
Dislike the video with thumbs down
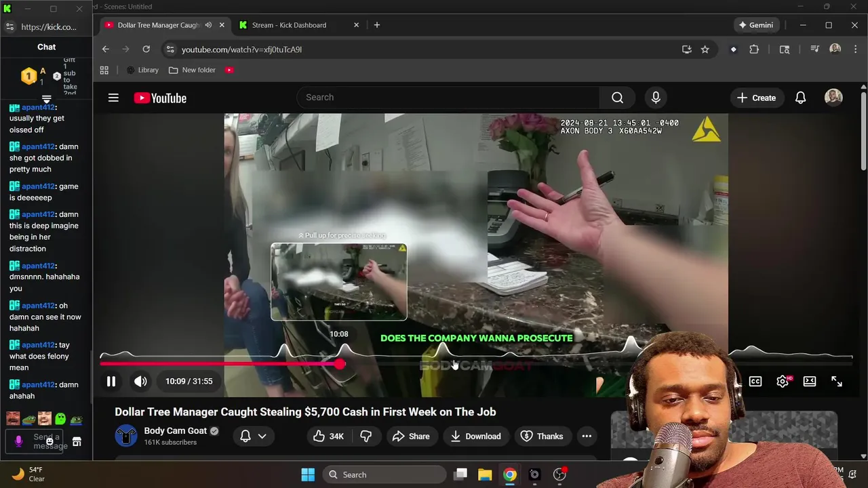pyautogui.click(x=366, y=436)
